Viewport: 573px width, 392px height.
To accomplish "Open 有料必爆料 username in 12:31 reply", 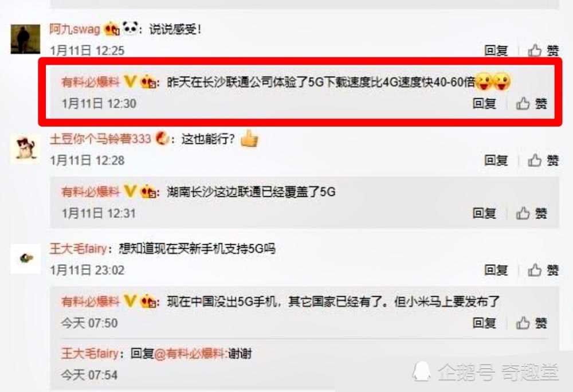I will pos(91,191).
